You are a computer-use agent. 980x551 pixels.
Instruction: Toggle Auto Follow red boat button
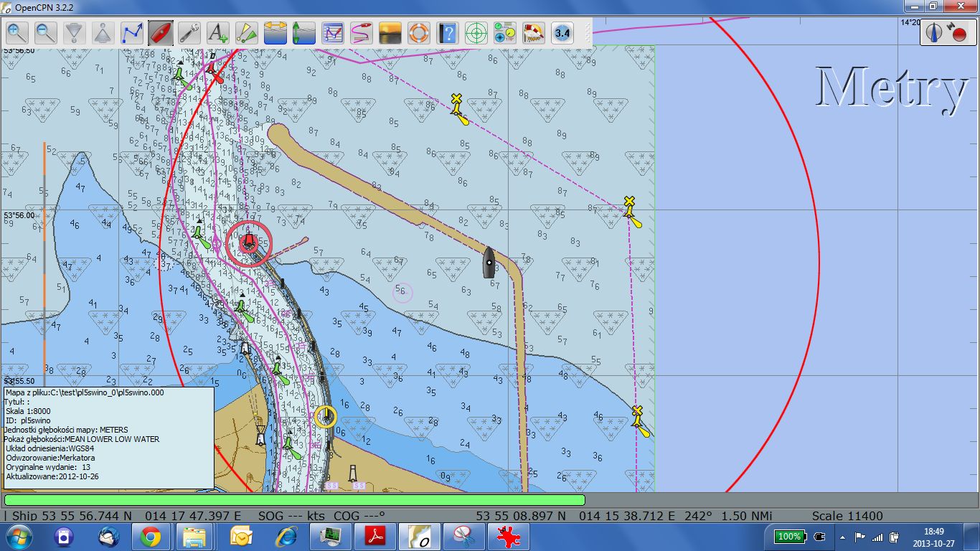click(x=161, y=33)
